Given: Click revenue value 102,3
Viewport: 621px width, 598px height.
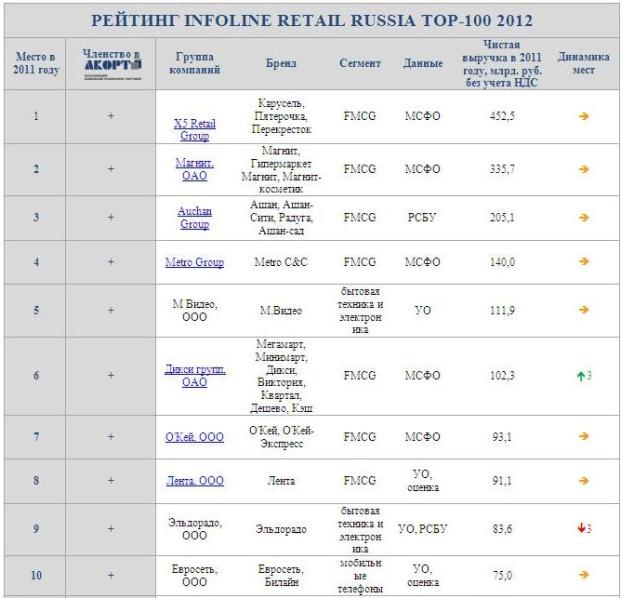Looking at the screenshot, I should 502,375.
